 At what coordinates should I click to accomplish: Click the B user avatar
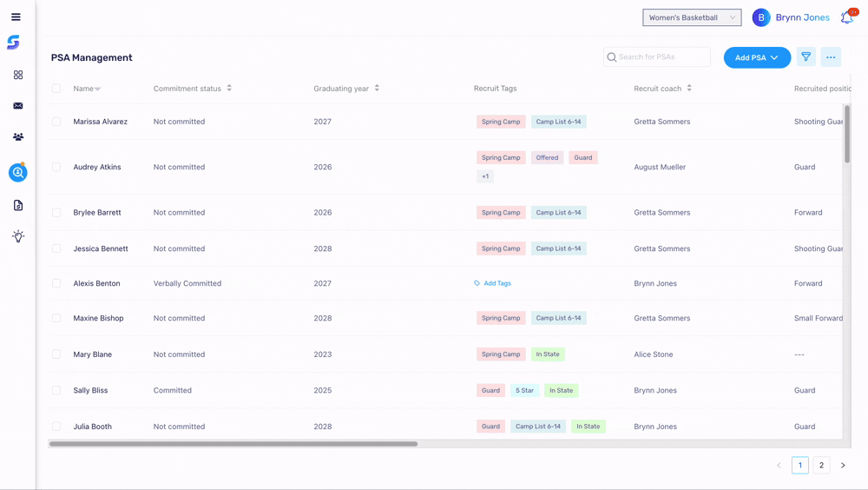[x=761, y=17]
